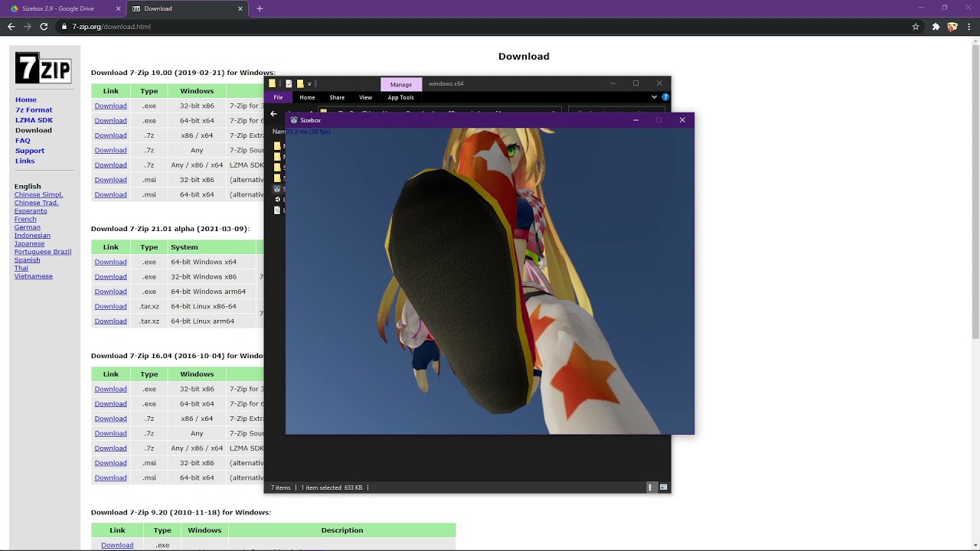Download 7-Zip 9.20 .exe link
980x551 pixels.
coord(117,545)
